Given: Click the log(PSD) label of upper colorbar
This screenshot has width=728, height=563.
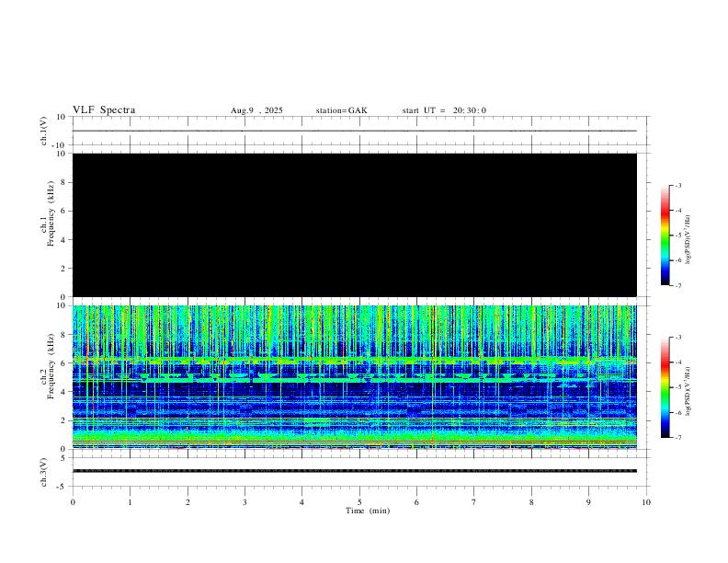Looking at the screenshot, I should click(x=689, y=236).
